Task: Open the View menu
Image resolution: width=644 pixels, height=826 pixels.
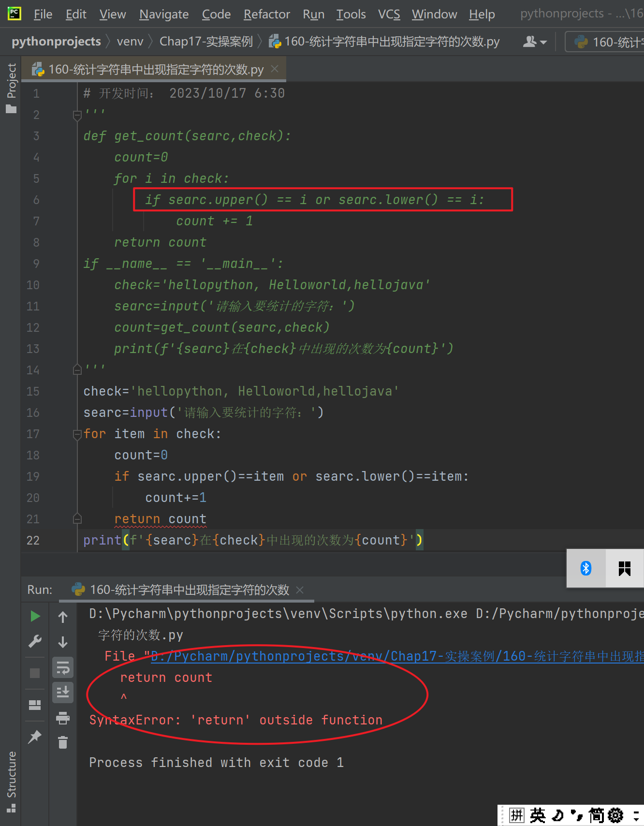Action: coord(113,14)
